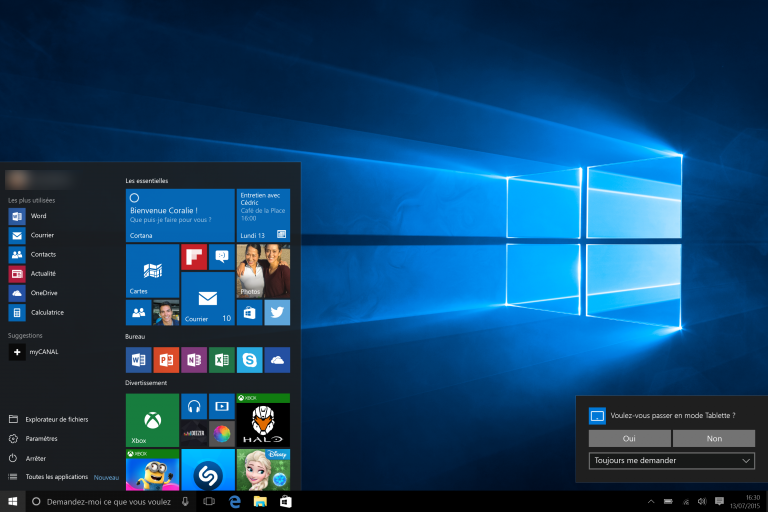Launch the Skype tile in Bureau
Image resolution: width=768 pixels, height=512 pixels.
point(249,359)
